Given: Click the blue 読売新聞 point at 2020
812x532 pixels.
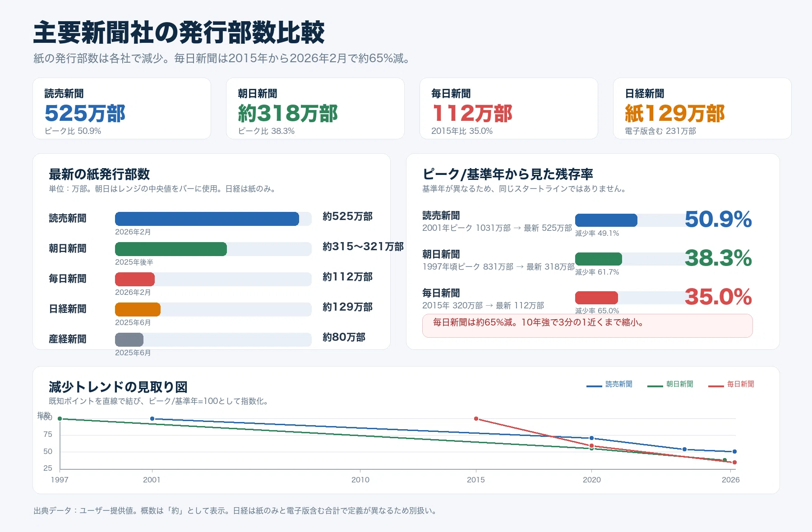Looking at the screenshot, I should click(591, 438).
